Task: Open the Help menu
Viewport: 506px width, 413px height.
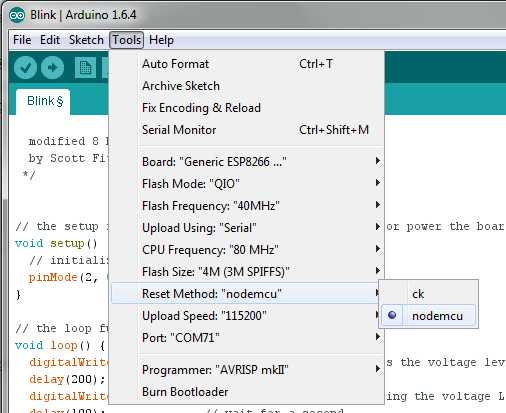Action: click(x=161, y=40)
